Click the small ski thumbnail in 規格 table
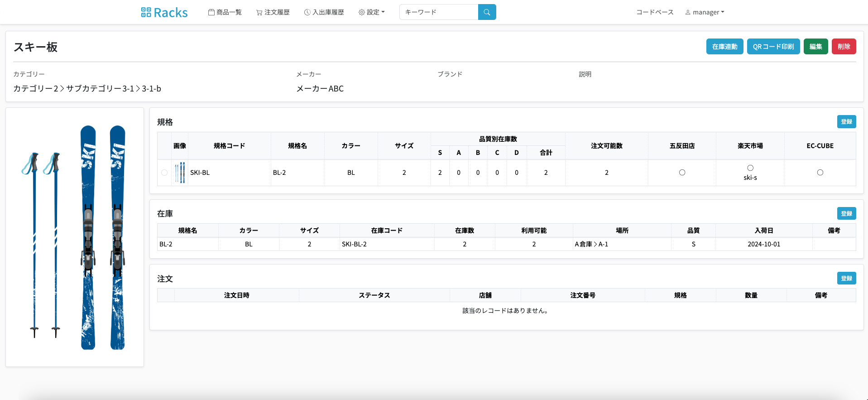Viewport: 868px width, 400px height. [180, 173]
